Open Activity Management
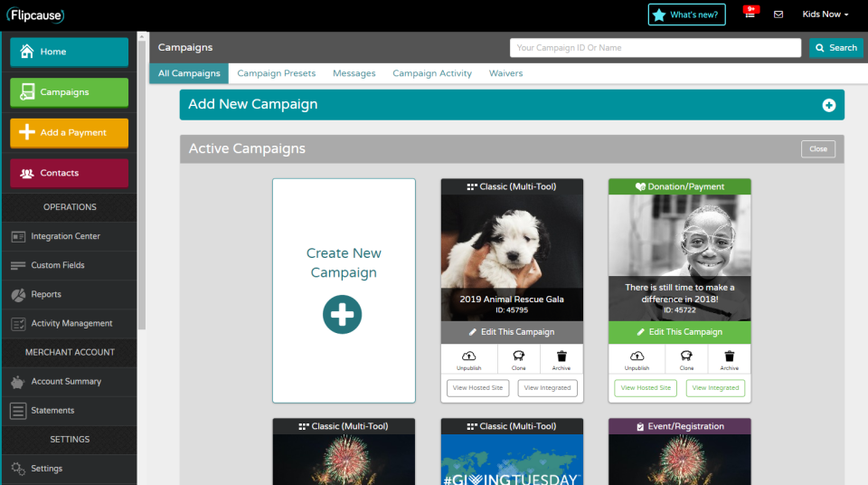Viewport: 868px width, 485px height. click(70, 323)
